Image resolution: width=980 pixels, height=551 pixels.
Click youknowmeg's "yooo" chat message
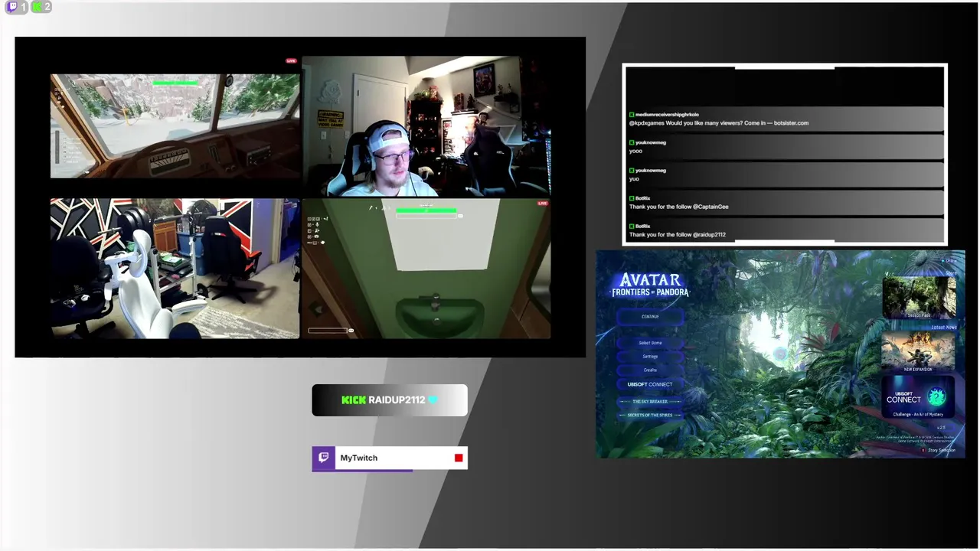point(786,147)
